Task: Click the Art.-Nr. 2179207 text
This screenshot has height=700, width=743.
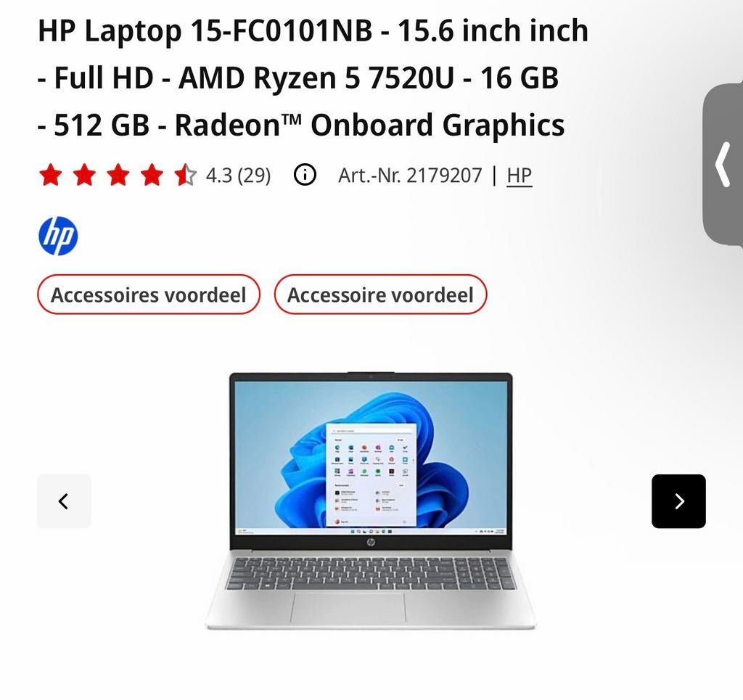Action: pos(410,176)
